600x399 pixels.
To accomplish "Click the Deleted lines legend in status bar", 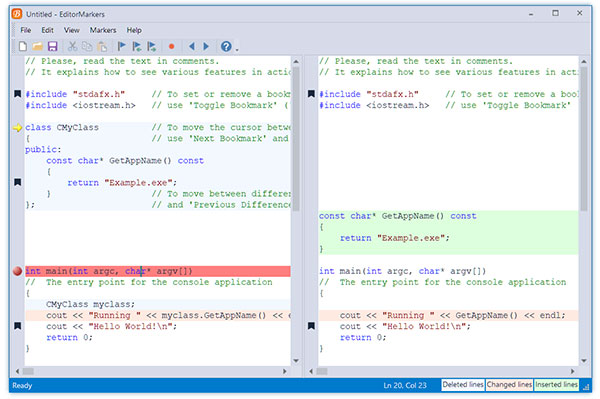I will [463, 385].
